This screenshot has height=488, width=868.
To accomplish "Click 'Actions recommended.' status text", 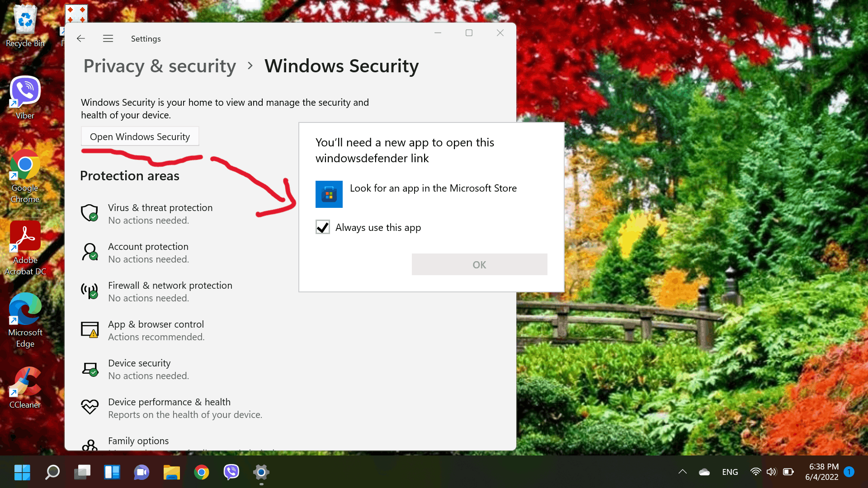I will coord(156,337).
